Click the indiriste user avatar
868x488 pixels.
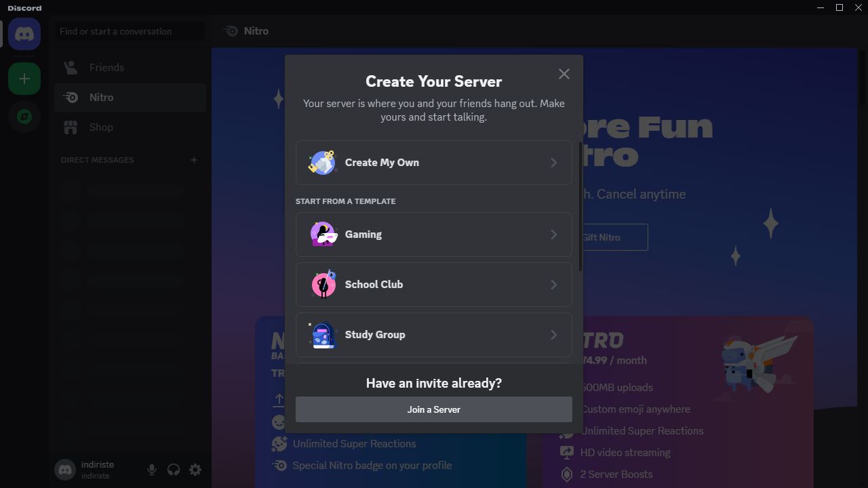65,470
